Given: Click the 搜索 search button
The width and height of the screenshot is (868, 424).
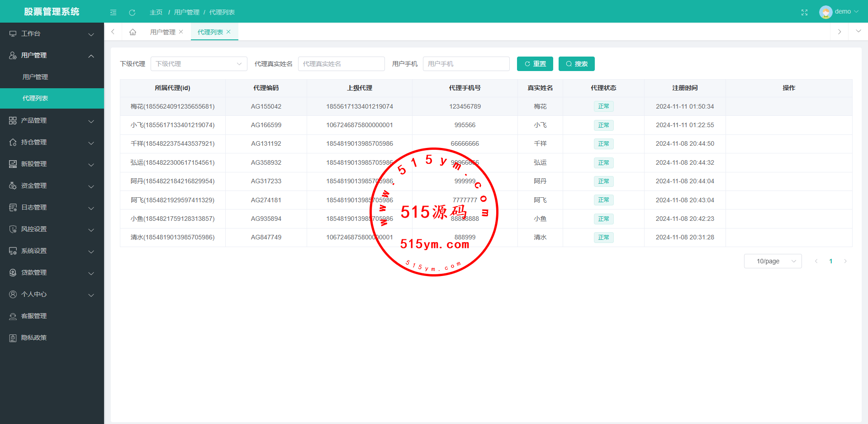Looking at the screenshot, I should tap(576, 64).
